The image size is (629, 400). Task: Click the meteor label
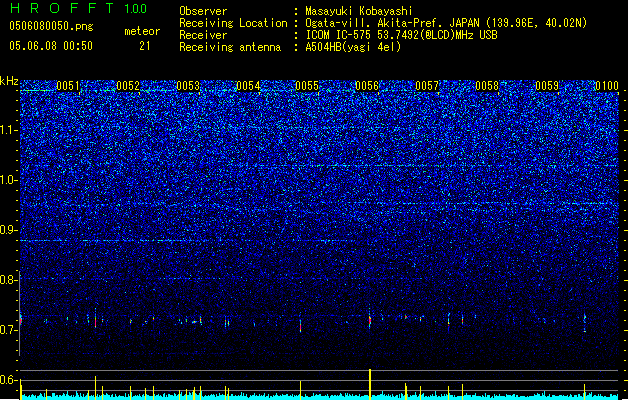(142, 31)
